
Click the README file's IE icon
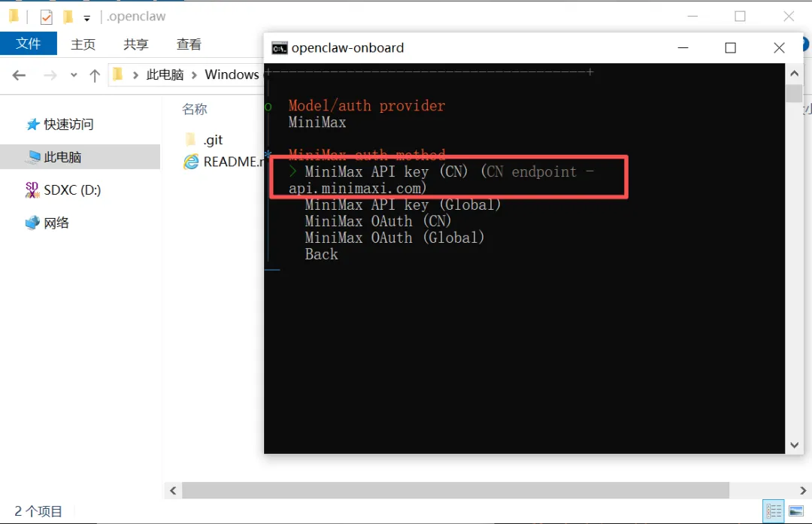click(x=190, y=162)
